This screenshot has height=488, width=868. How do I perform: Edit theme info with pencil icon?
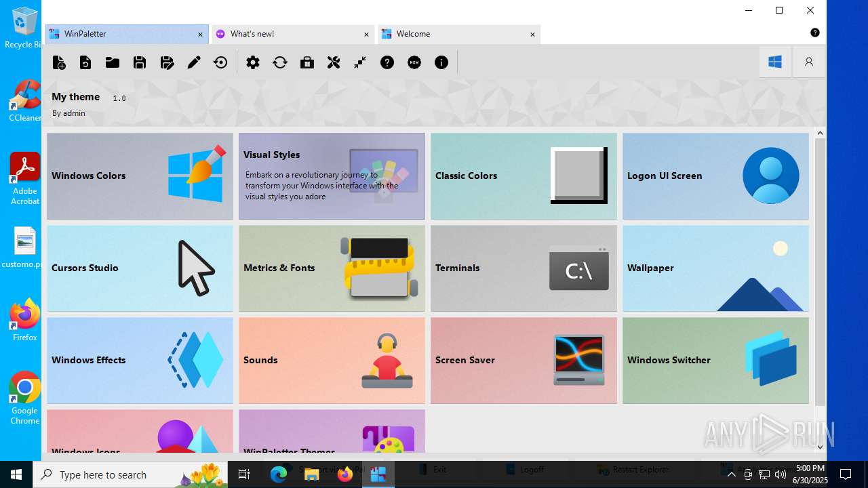point(194,62)
